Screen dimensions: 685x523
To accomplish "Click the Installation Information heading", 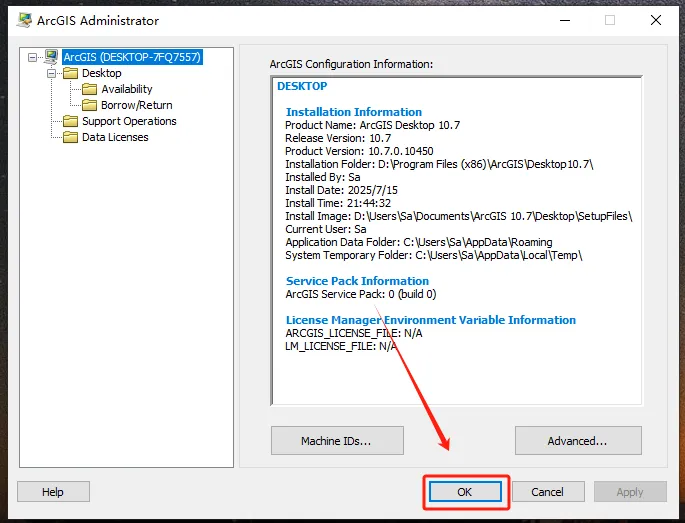I will click(354, 112).
